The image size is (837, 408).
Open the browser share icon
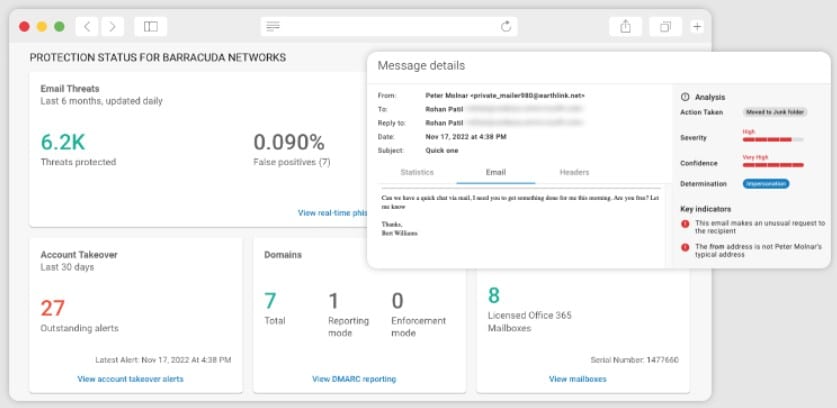625,27
